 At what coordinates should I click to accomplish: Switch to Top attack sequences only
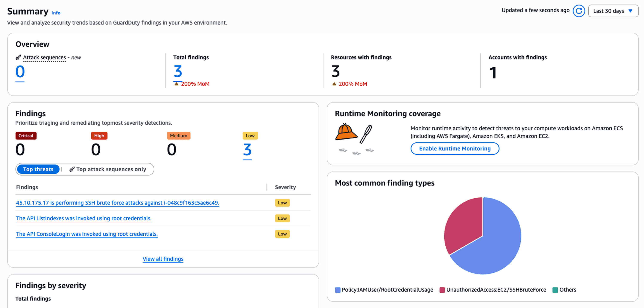(x=108, y=169)
